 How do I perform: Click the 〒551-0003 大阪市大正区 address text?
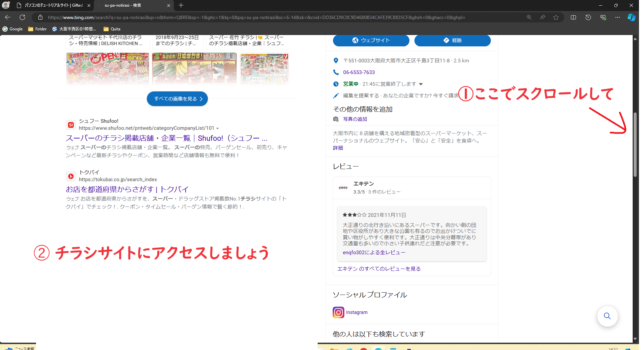click(x=396, y=61)
